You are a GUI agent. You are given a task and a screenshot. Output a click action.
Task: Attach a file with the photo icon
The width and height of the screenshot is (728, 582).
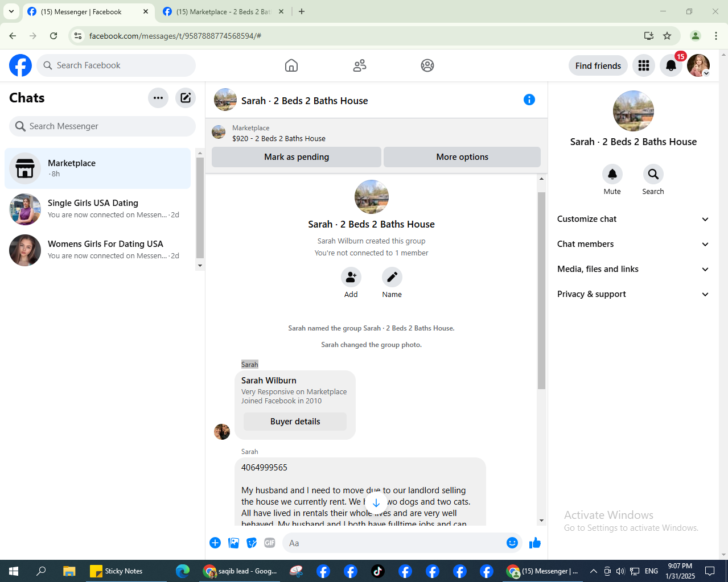pyautogui.click(x=233, y=543)
